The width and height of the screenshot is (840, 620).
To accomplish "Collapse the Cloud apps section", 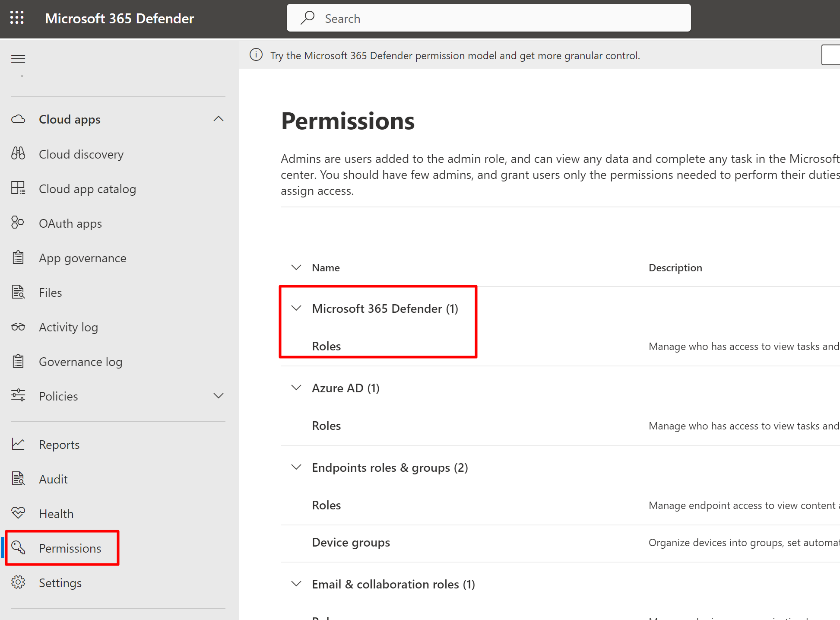I will coord(219,119).
